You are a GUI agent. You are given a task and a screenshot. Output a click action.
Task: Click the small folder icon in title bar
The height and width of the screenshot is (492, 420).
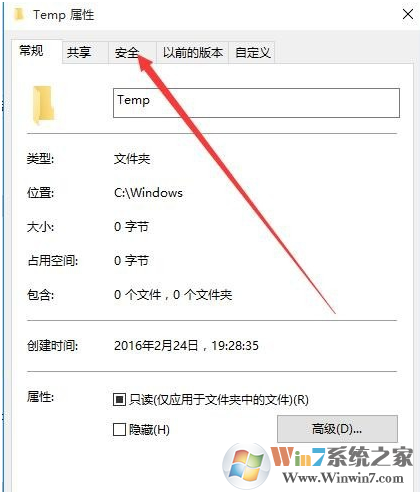click(19, 14)
